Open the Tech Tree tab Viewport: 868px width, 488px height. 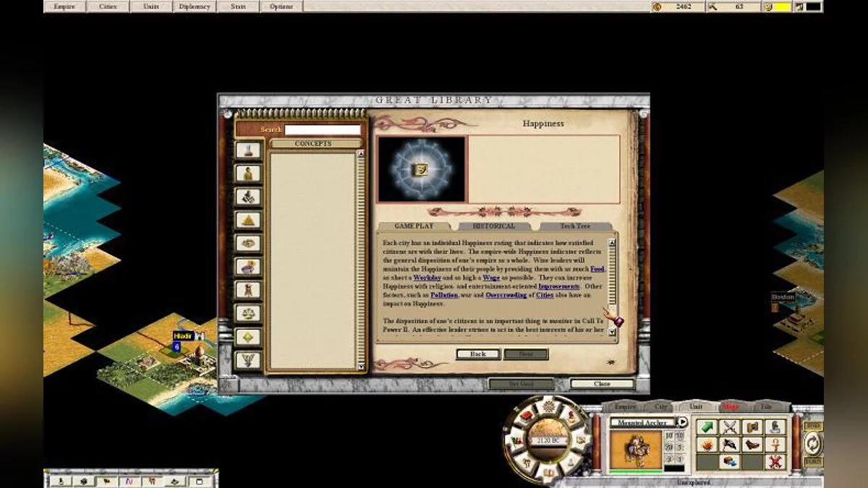(575, 226)
